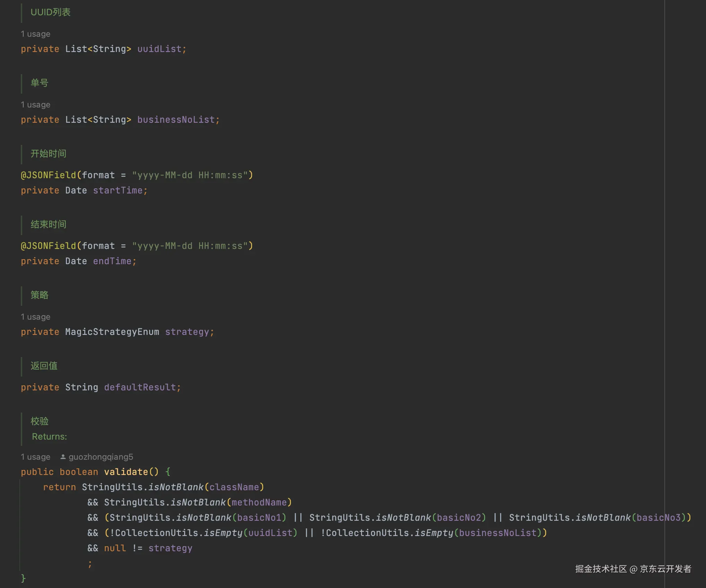Click '1 usage' hint above uuidList
Screen dimensions: 706x588
[x=35, y=34]
